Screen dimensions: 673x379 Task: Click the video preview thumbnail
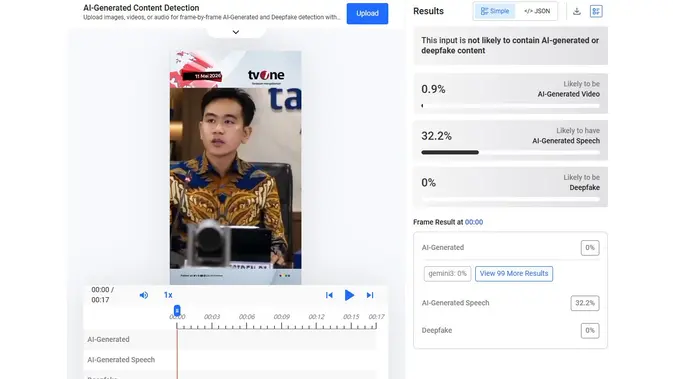(236, 167)
